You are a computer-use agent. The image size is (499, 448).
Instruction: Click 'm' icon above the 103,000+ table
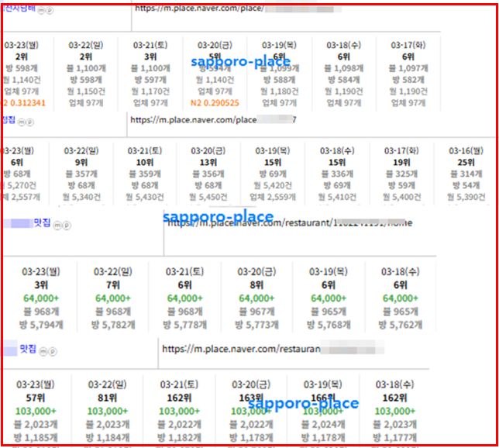(x=43, y=350)
